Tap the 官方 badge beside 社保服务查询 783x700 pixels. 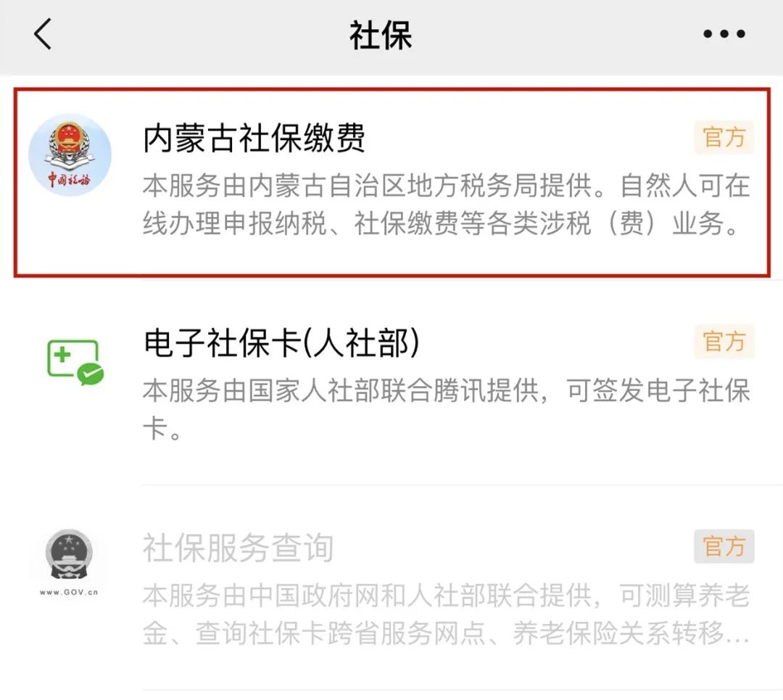pyautogui.click(x=724, y=546)
